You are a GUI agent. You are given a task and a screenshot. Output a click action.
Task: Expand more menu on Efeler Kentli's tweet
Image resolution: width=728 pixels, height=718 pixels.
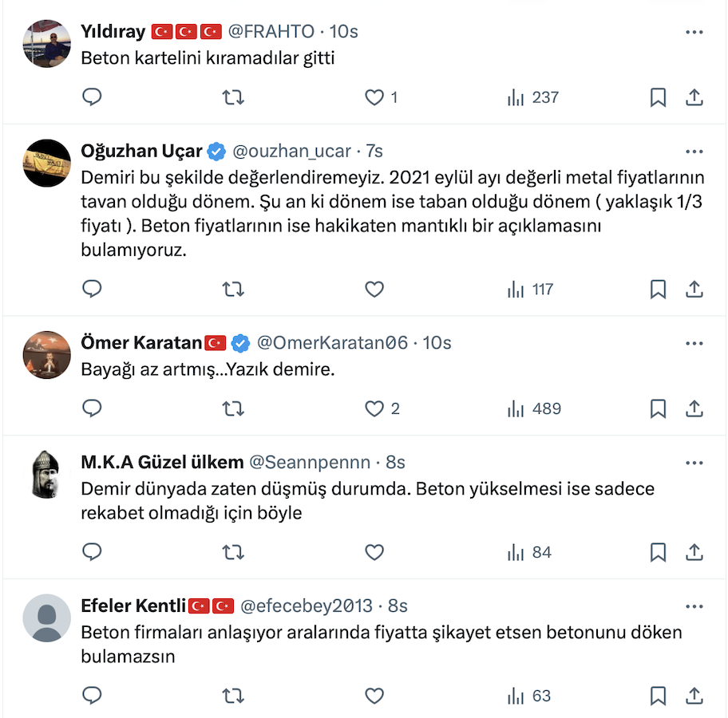[694, 606]
